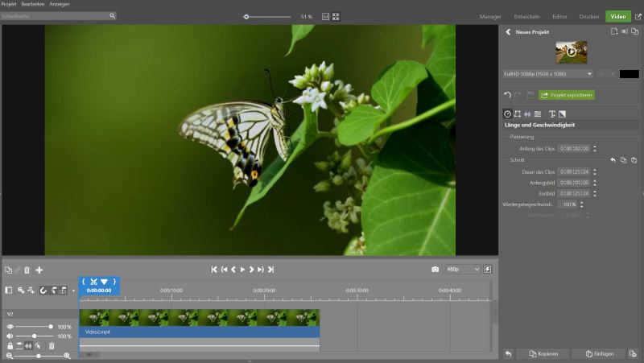Click the new project icon in panel header
Screen dimensions: 644x363
coord(614,31)
